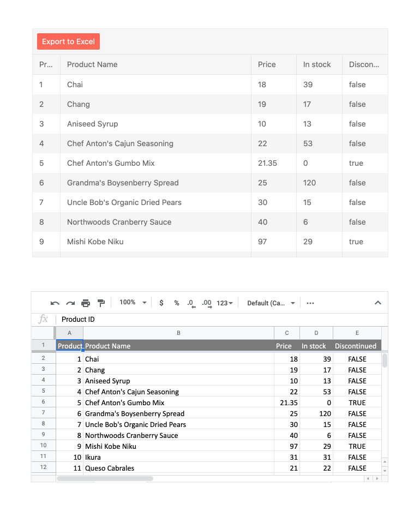Select row 1 header in the spreadsheet
The height and width of the screenshot is (517, 420).
tap(43, 345)
